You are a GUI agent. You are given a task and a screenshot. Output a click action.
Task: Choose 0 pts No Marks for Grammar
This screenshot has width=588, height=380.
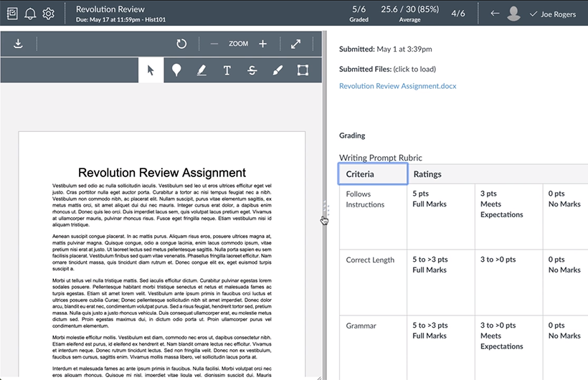pos(565,348)
